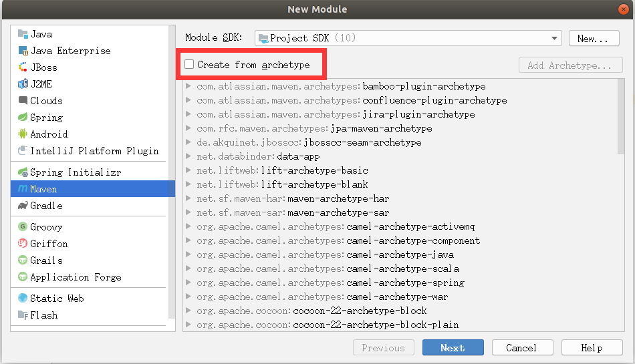
Task: Expand maven-archetype-har entry
Action: coord(188,198)
